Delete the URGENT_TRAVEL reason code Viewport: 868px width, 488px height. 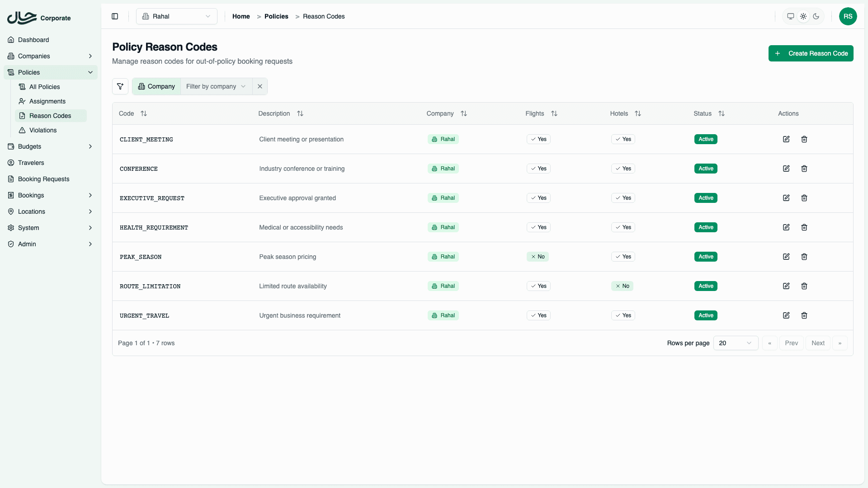tap(804, 315)
